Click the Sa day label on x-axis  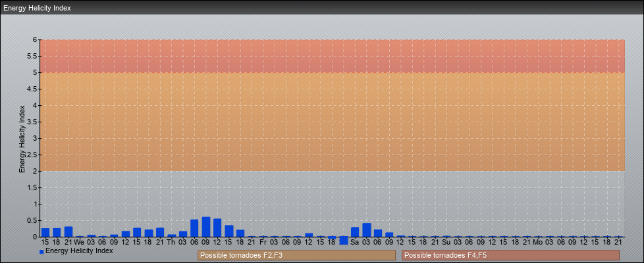click(355, 242)
